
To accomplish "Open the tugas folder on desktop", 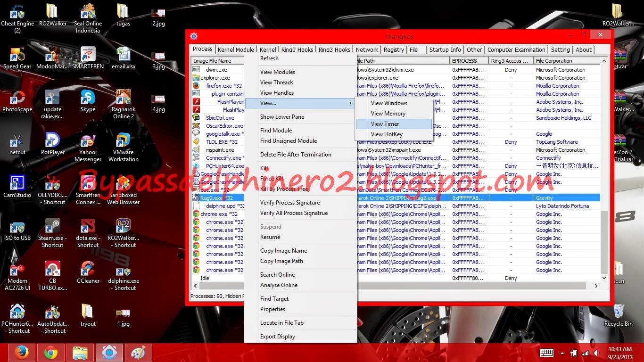I will [123, 16].
